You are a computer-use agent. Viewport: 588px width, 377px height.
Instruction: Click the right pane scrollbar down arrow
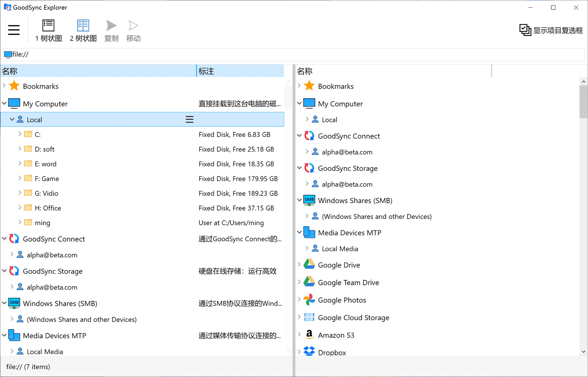[x=583, y=352]
